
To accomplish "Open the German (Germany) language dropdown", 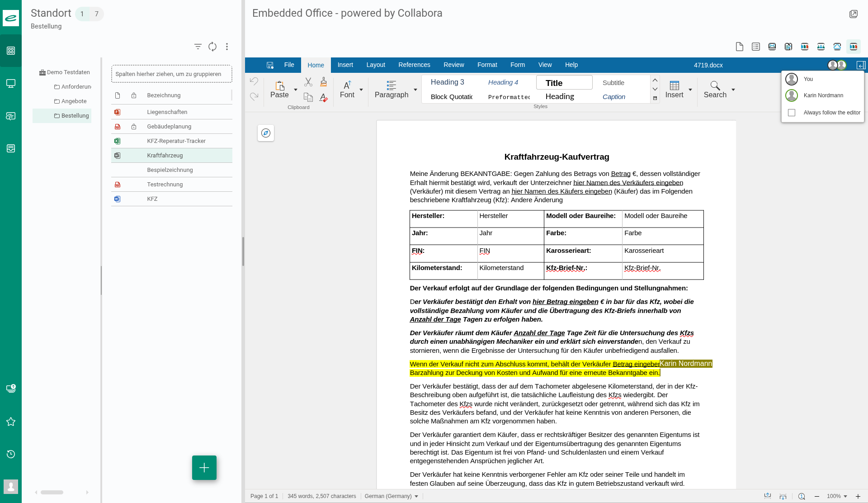I will pyautogui.click(x=391, y=496).
